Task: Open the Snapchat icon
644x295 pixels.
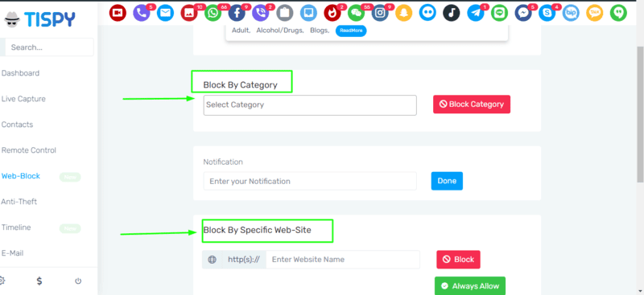Action: (x=404, y=14)
